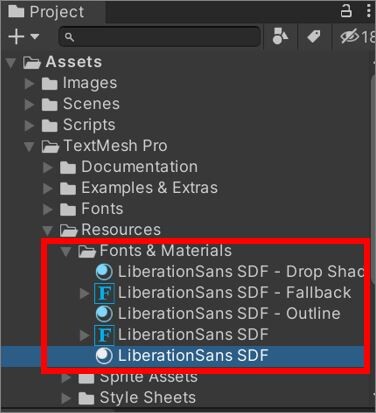This screenshot has width=376, height=413.
Task: Select the Scenes folder label
Action: [x=91, y=104]
